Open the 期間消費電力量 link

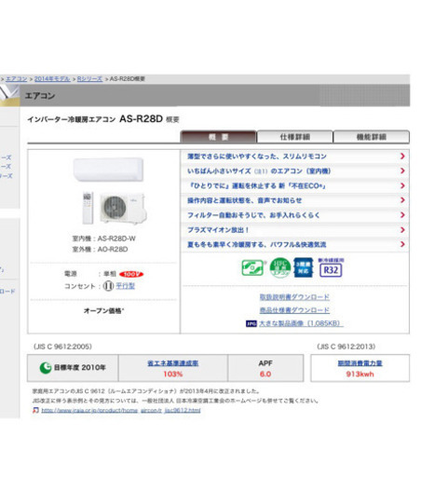[x=360, y=363]
